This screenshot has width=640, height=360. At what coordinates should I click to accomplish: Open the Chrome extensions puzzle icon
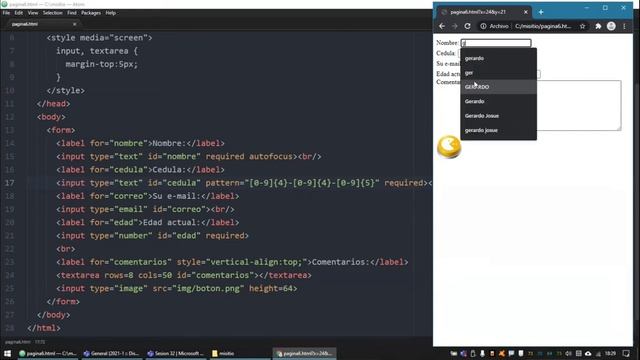[598, 26]
